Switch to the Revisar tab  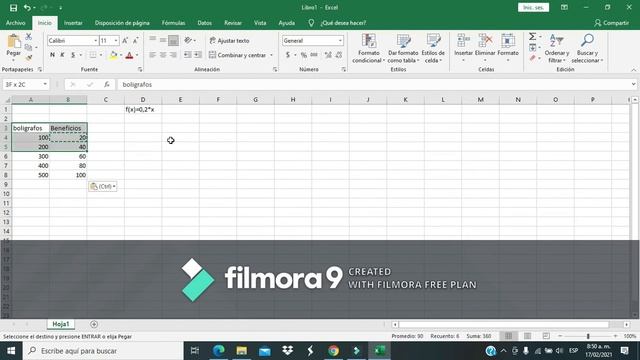[x=233, y=23]
